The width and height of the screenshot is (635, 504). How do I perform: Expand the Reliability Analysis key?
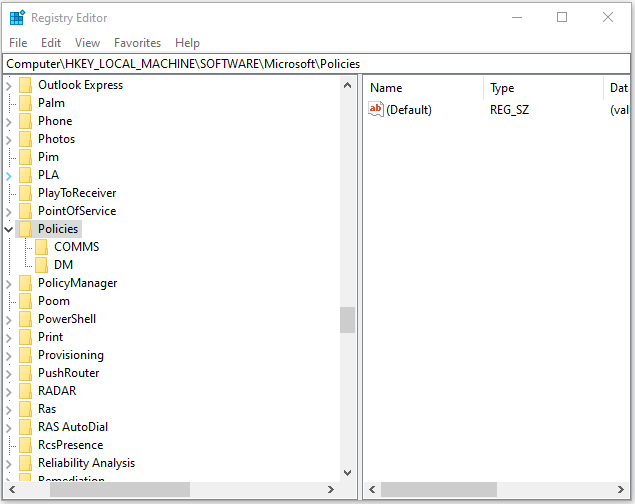[9, 464]
